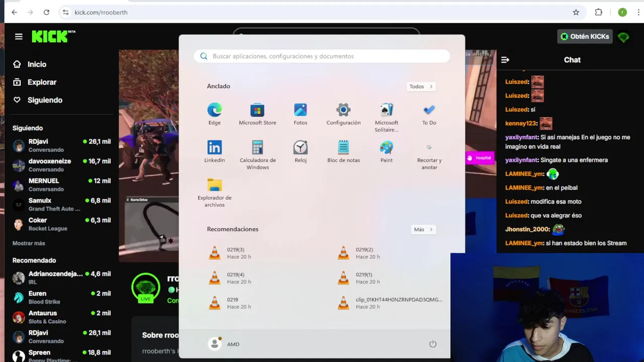Open Samuix channel in sidebar
The image size is (644, 362).
tap(61, 205)
